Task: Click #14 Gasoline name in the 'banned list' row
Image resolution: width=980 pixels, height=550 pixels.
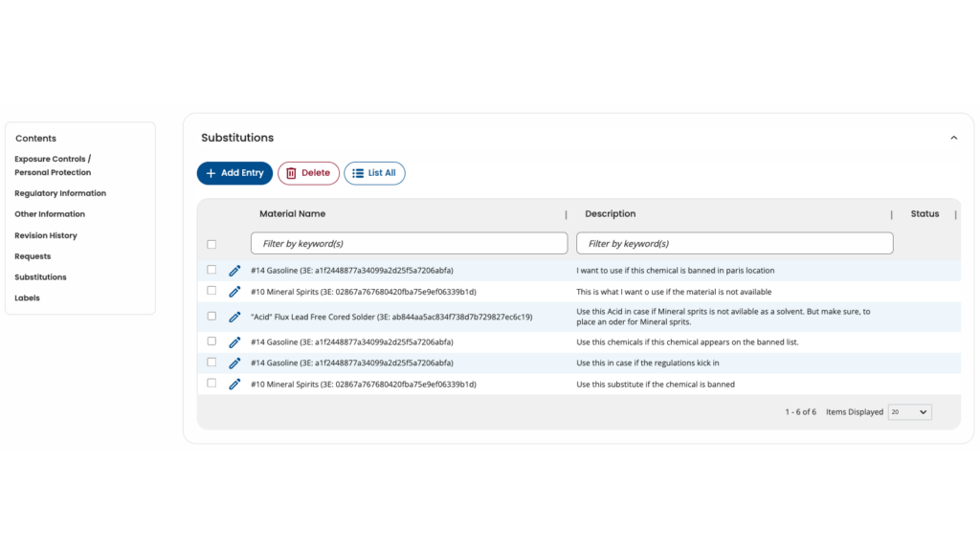Action: (x=352, y=342)
